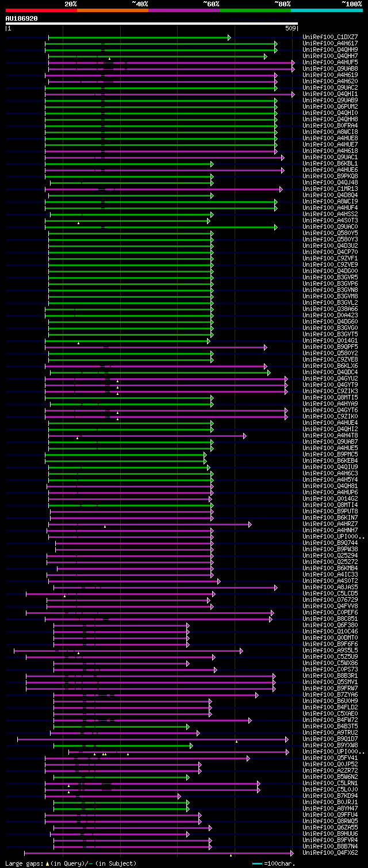The height and width of the screenshot is (868, 368).
Task: Click the green ~80% legend color bar
Action: [x=255, y=10]
